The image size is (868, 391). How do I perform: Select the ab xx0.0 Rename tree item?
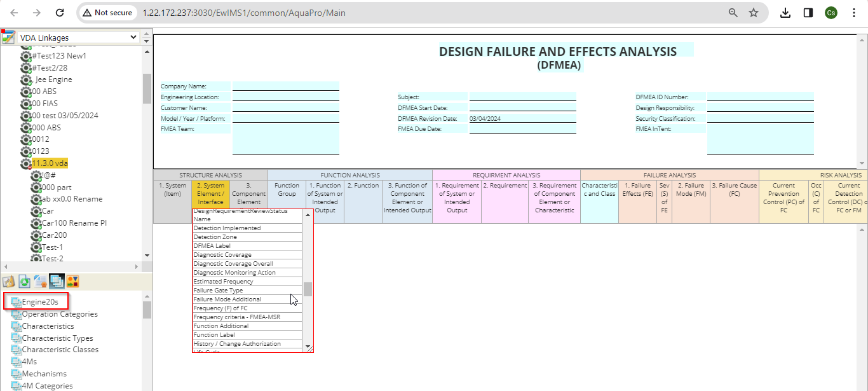(x=72, y=199)
